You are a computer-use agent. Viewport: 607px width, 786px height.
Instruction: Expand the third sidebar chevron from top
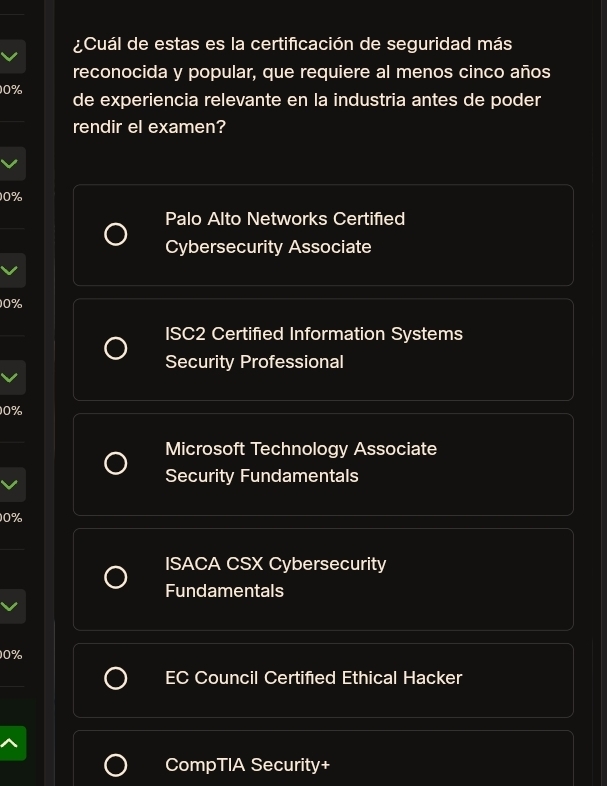[x=10, y=270]
